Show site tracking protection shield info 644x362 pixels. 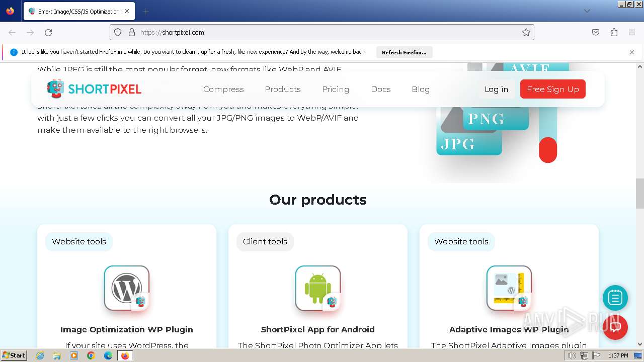click(x=118, y=32)
